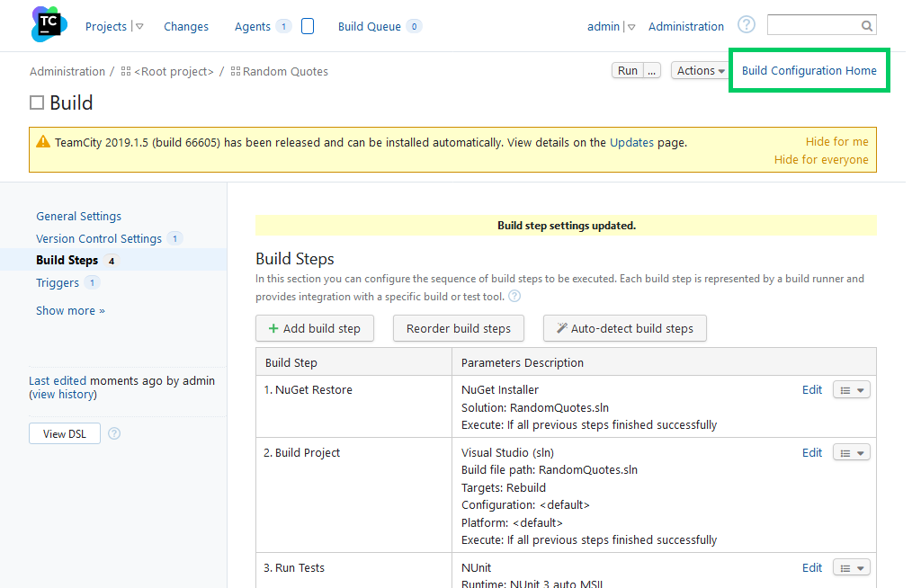Open help icon after build steps description

[x=514, y=296]
